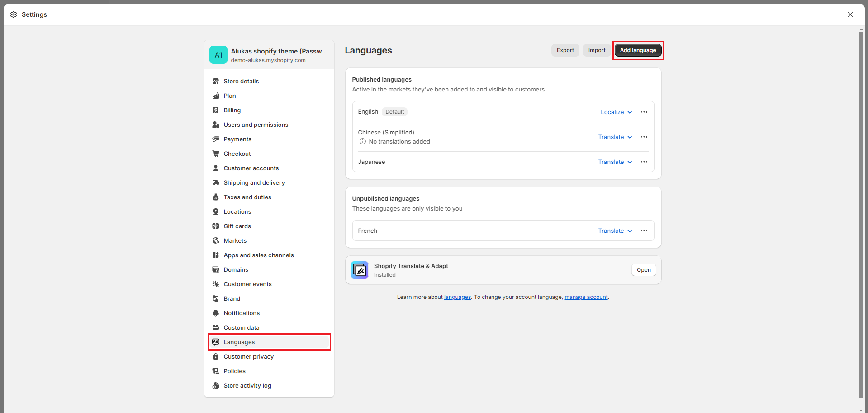This screenshot has width=868, height=413.
Task: Click the Billing receipt icon
Action: [216, 110]
